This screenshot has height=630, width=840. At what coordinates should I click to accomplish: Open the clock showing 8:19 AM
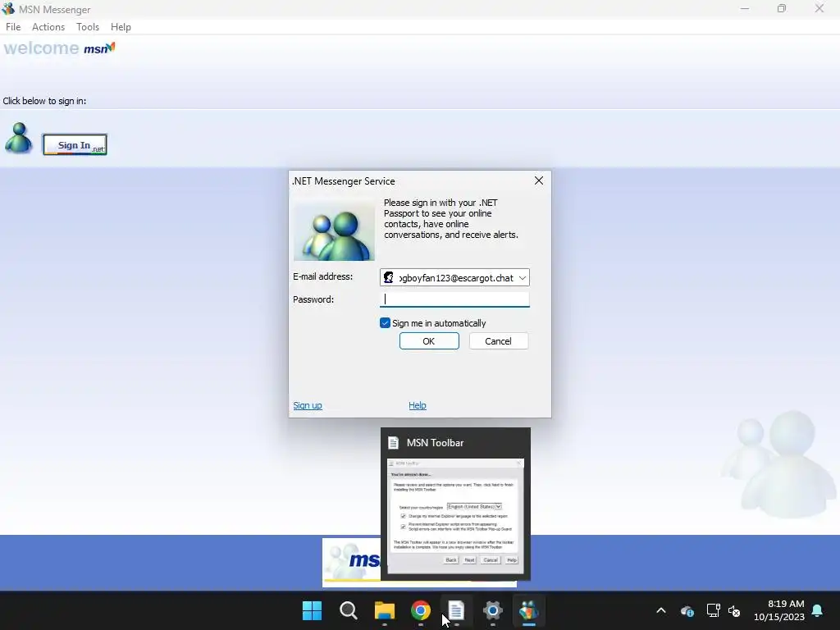click(x=779, y=610)
